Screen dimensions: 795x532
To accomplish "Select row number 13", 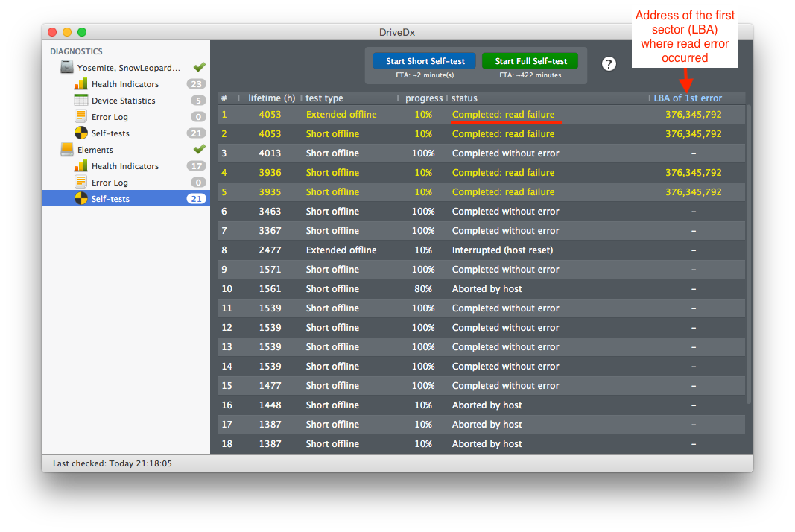I will tap(227, 347).
